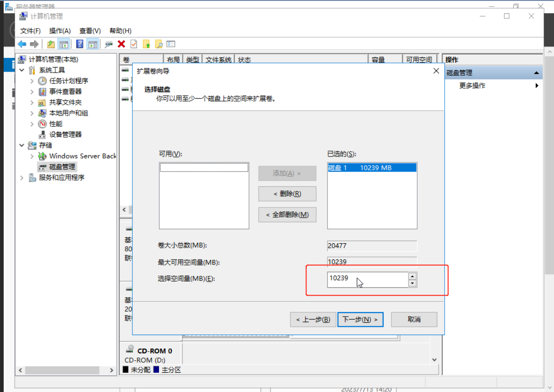Expand the 事件查看器 node
The width and height of the screenshot is (554, 392).
(32, 91)
